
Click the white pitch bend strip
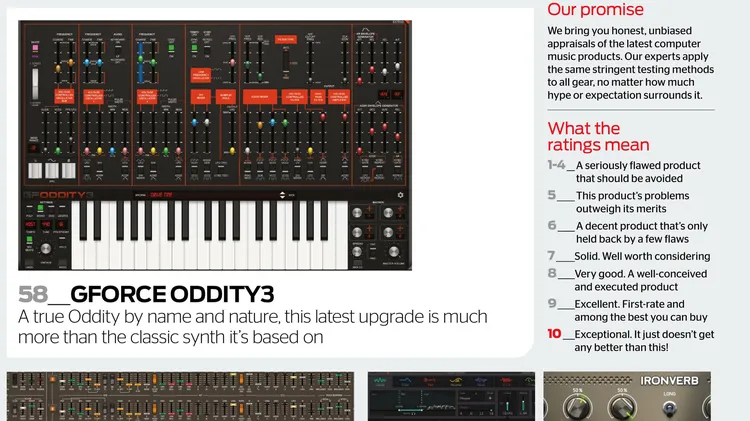[x=35, y=84]
